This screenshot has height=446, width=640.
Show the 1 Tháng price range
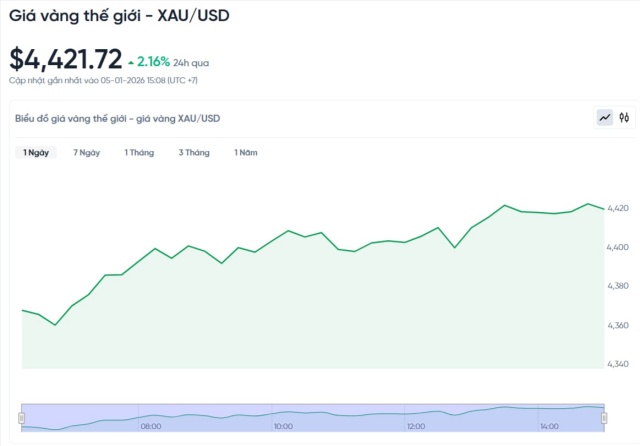[140, 153]
